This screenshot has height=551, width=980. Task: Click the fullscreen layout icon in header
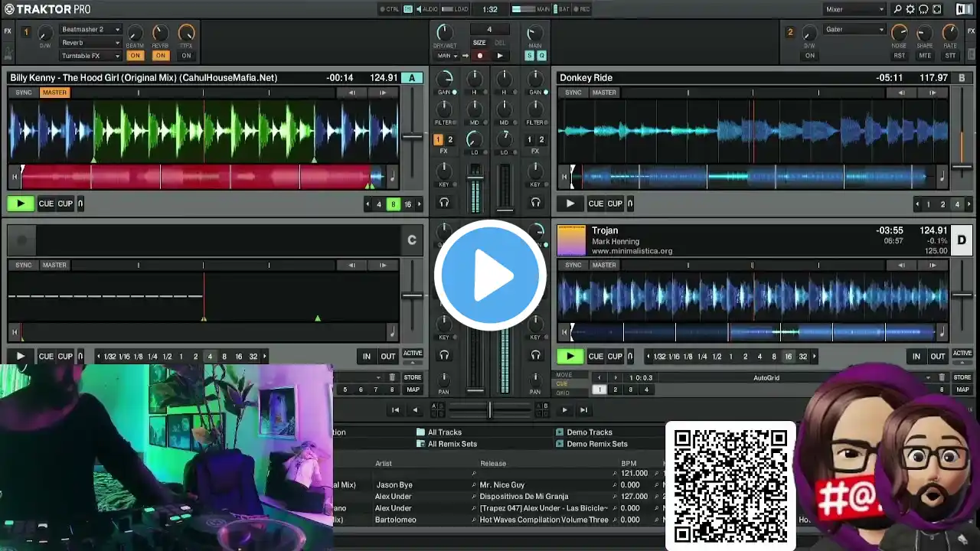(x=936, y=9)
